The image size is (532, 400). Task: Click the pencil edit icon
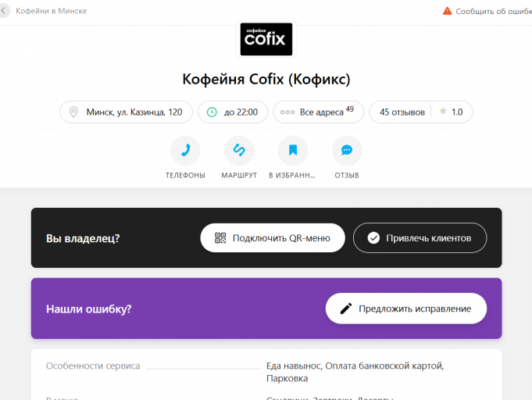click(346, 309)
